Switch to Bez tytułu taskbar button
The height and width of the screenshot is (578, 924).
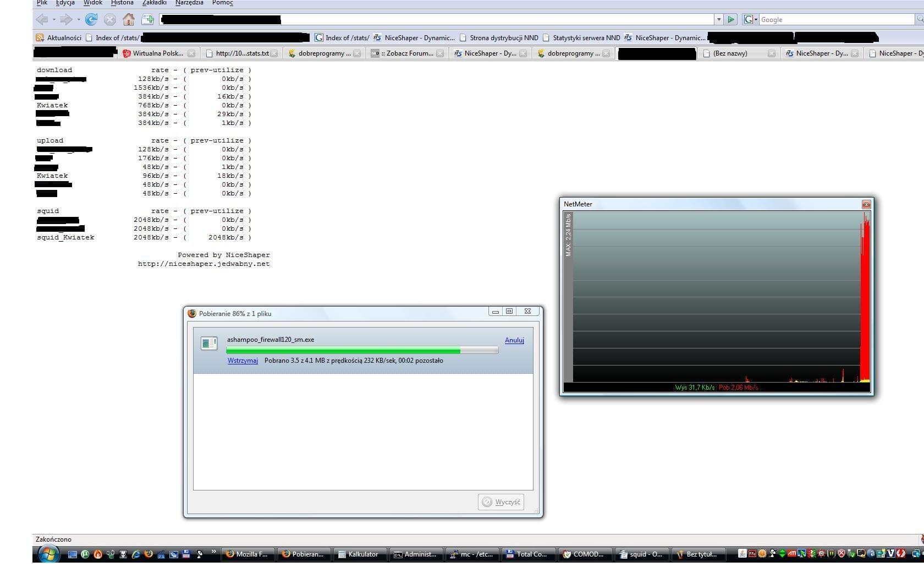coord(698,554)
